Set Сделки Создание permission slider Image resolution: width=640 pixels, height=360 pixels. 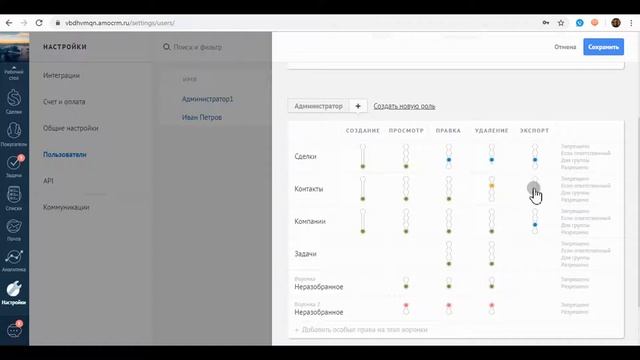363,156
